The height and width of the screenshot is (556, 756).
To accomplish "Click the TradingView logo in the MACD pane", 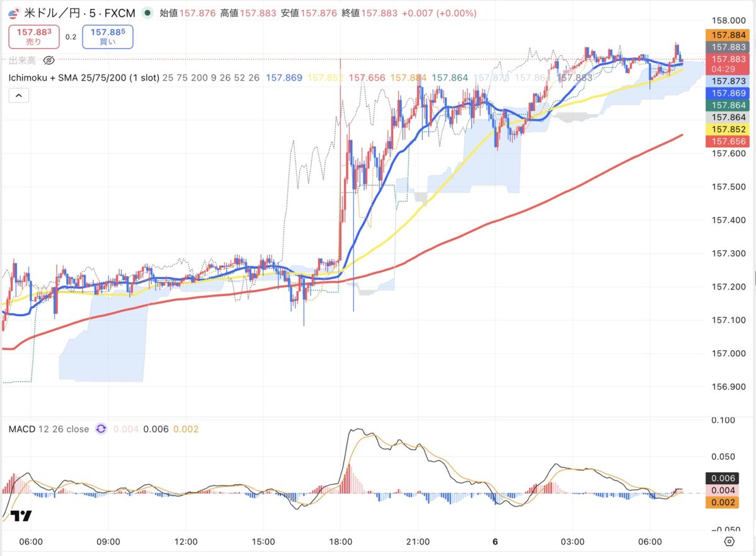I will coord(21,516).
